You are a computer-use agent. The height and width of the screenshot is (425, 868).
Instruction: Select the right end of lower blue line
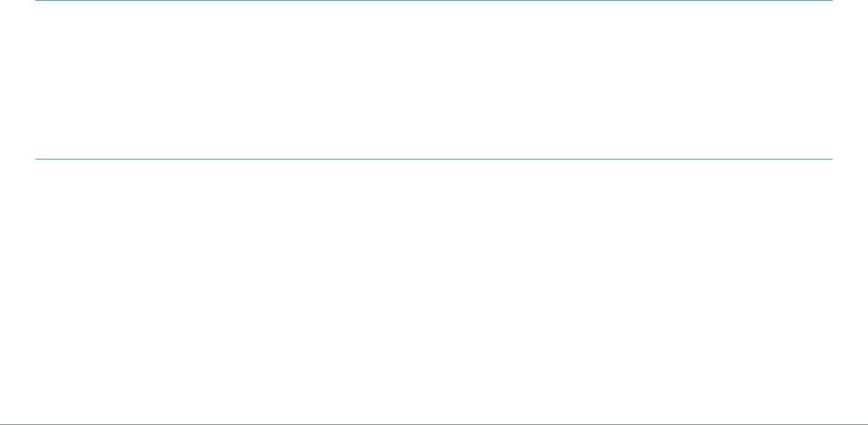[x=831, y=160]
